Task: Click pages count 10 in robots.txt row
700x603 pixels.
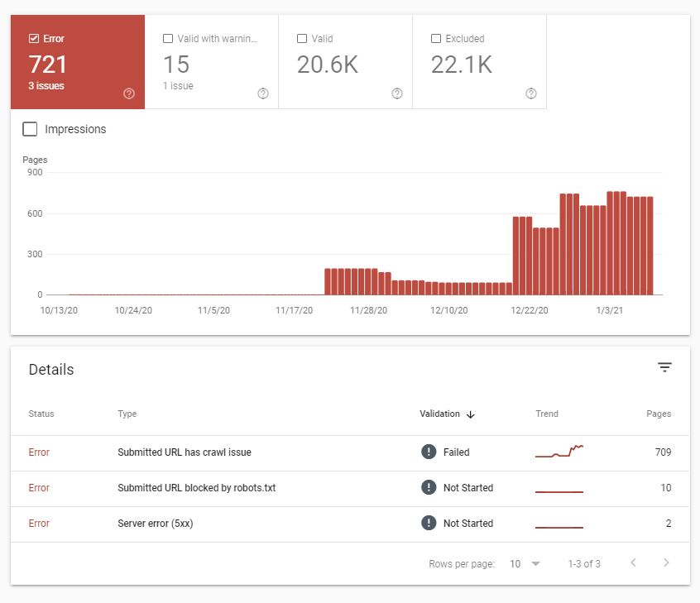Action: click(x=665, y=488)
